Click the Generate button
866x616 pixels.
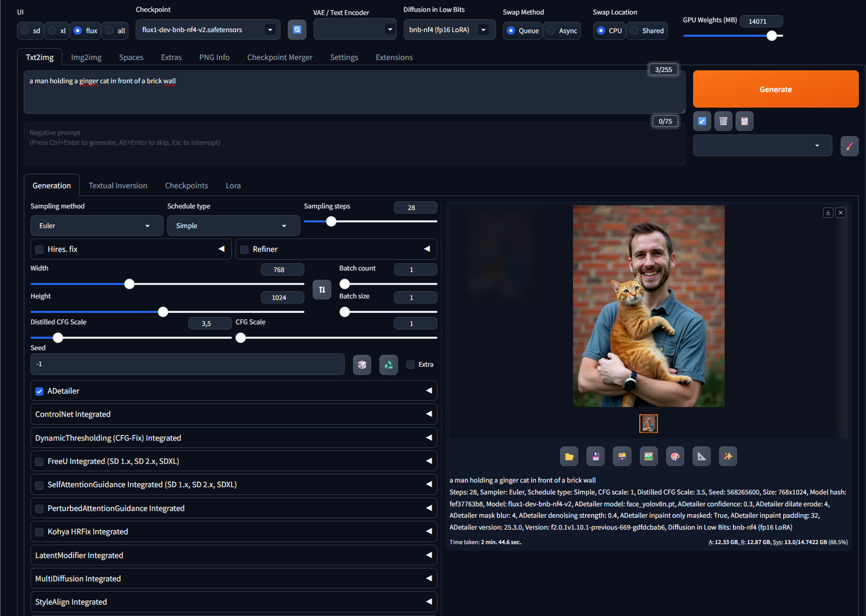[x=775, y=89]
